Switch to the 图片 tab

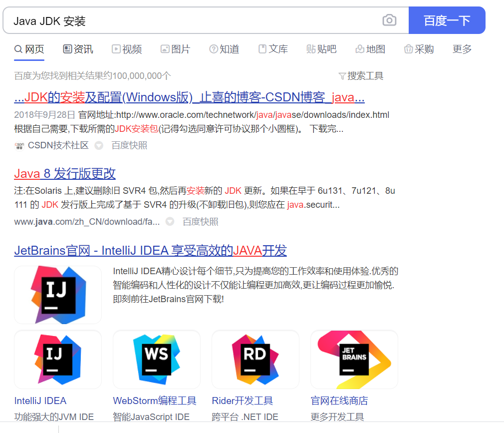click(176, 49)
